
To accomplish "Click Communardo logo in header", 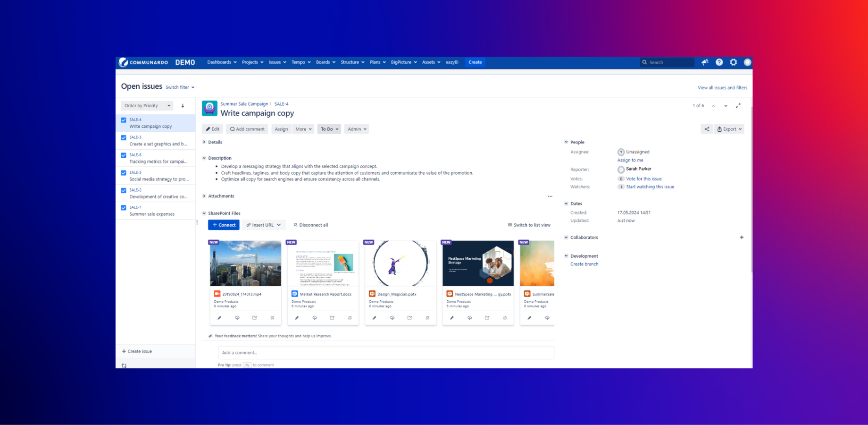I will coord(143,62).
